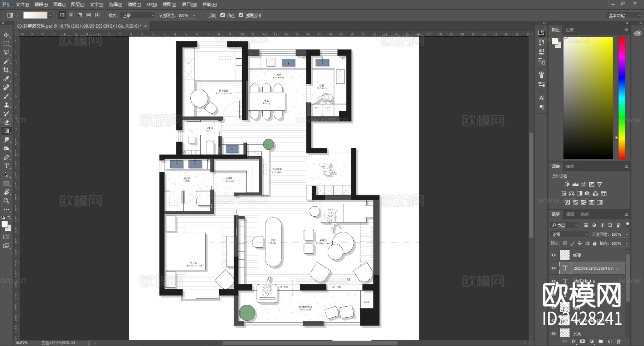
Task: Hide the 水系 layer
Action: click(553, 333)
